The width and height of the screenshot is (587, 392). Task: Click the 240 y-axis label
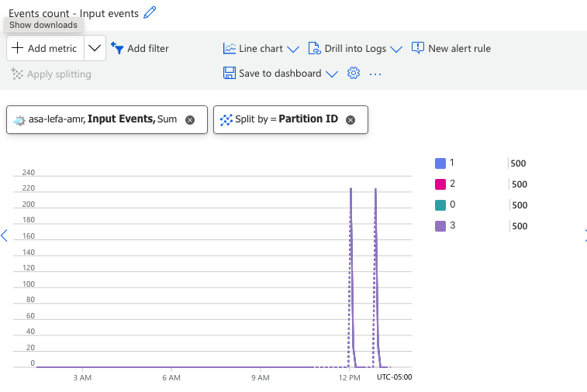click(x=29, y=173)
